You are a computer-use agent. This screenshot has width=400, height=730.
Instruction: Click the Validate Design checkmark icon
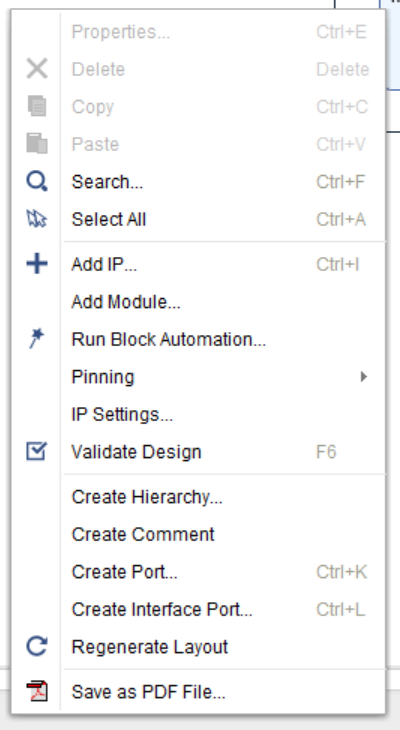[36, 451]
